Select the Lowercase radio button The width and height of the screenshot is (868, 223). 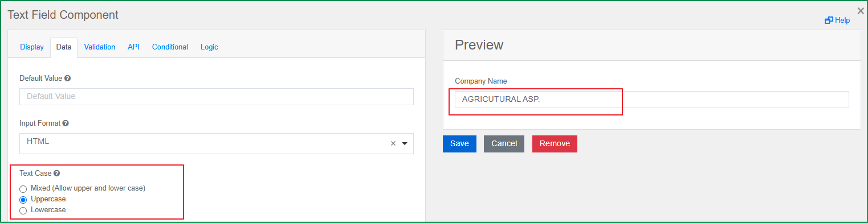(23, 210)
